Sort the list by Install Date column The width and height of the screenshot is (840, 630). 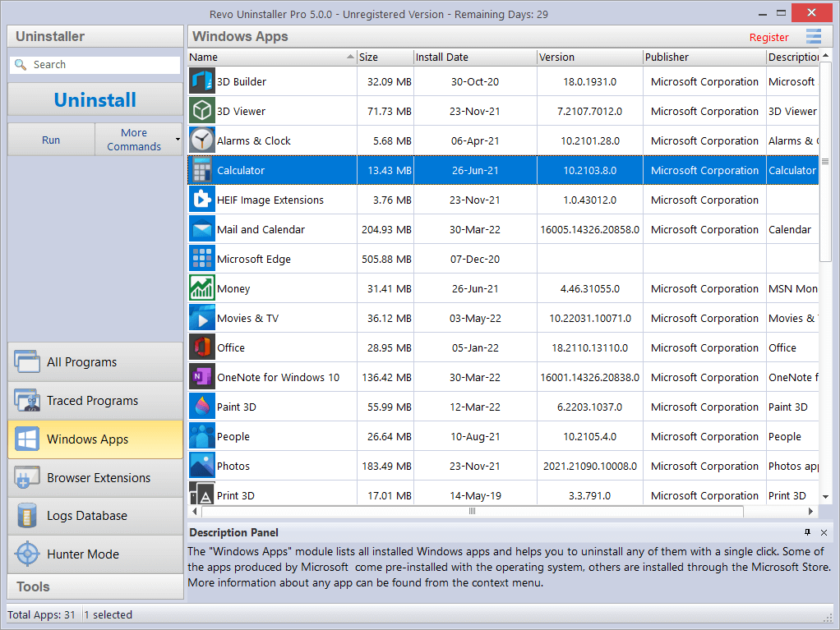pyautogui.click(x=474, y=57)
